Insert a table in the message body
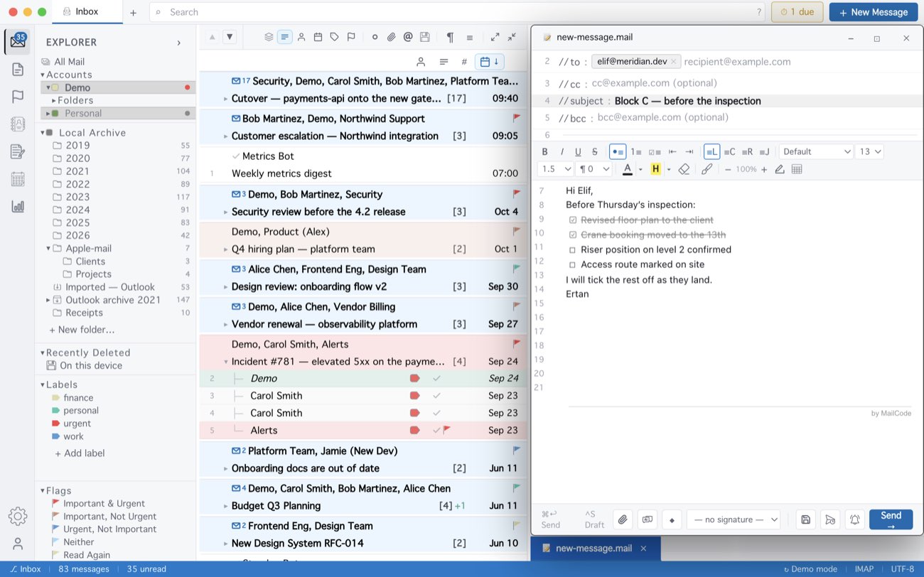Screen dimensions: 924x577 point(797,169)
